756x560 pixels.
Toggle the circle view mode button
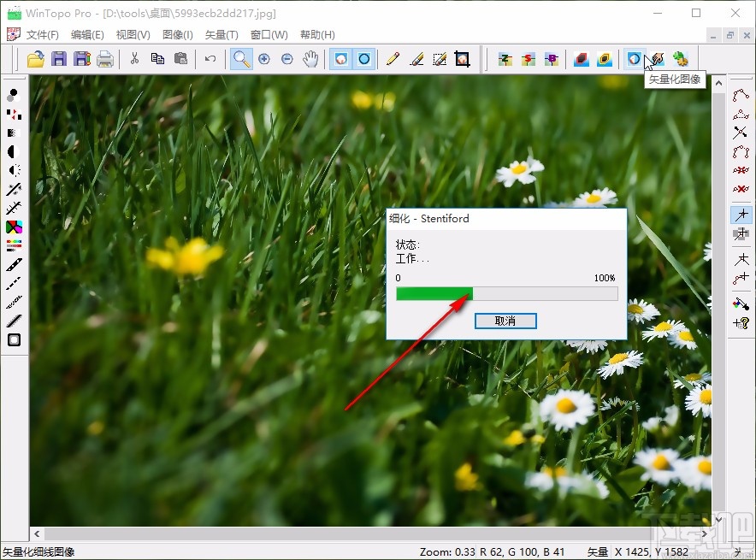pos(364,59)
